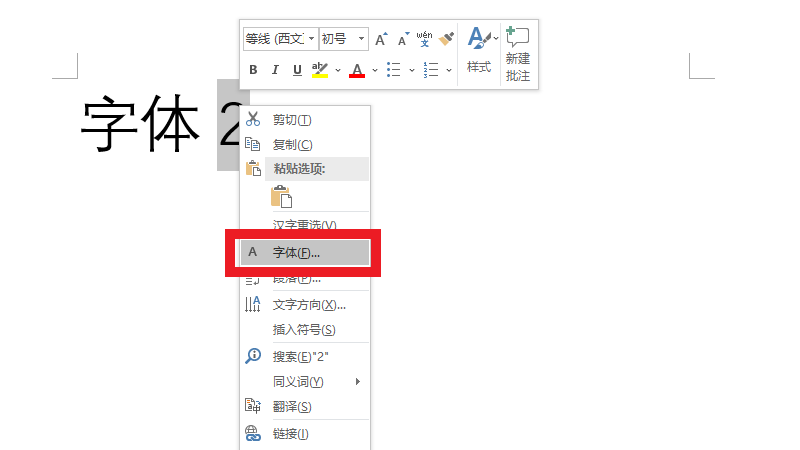Choose 剪切(T) from context menu
The image size is (800, 450).
pos(305,120)
